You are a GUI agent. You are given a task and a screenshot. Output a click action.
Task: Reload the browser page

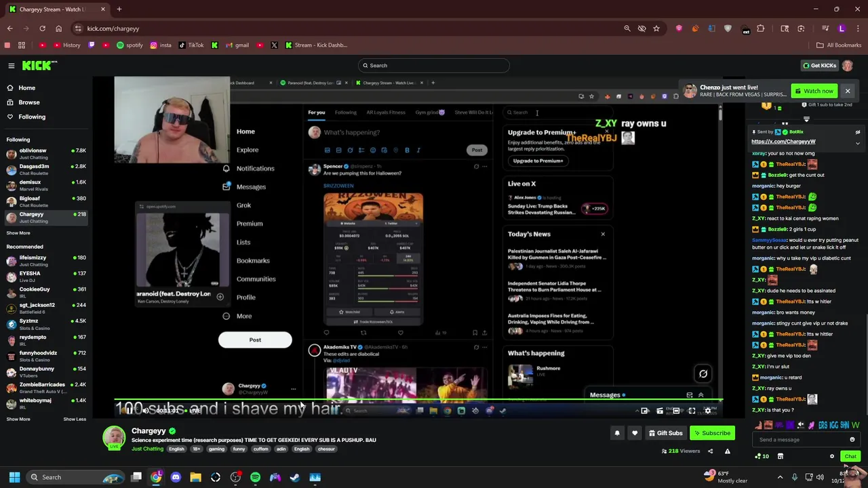[x=42, y=28]
